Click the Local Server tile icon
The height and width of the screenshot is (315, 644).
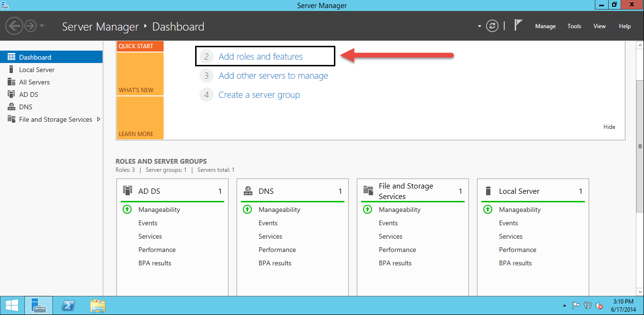click(488, 191)
